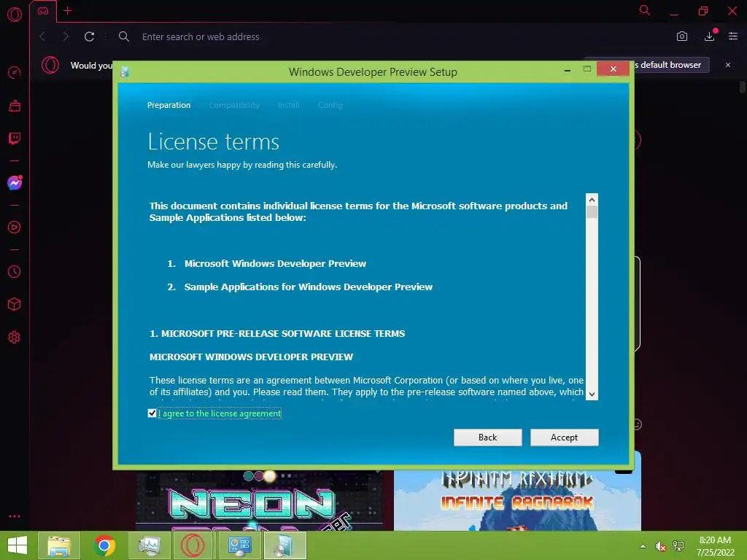Open the taskbar clock and date
Screen dimensions: 747x560
click(715, 546)
